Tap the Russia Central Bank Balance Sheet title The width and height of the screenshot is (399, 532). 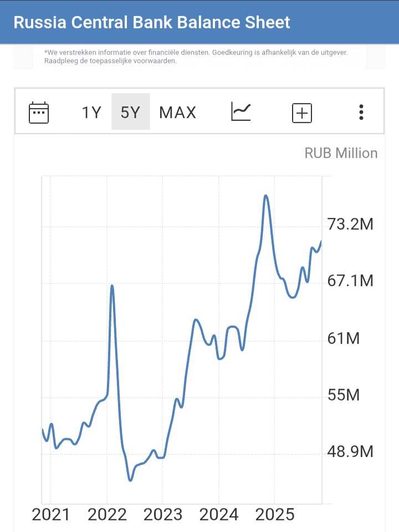click(x=152, y=22)
